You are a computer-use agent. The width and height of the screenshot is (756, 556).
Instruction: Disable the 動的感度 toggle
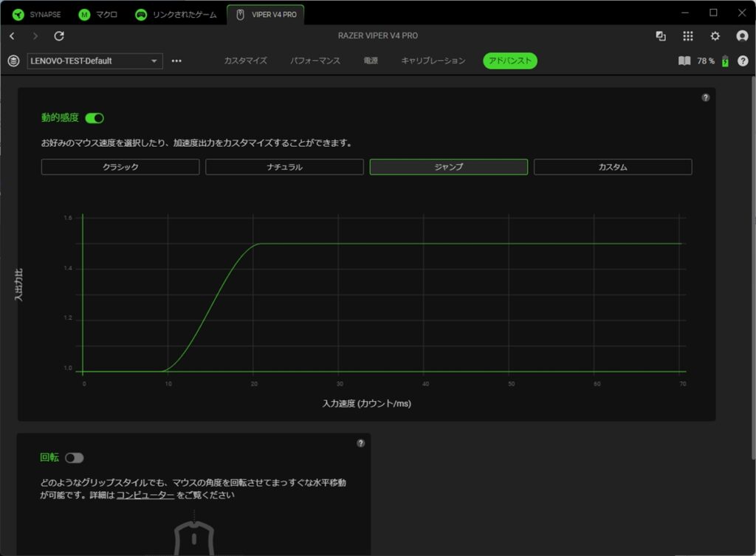tap(94, 118)
